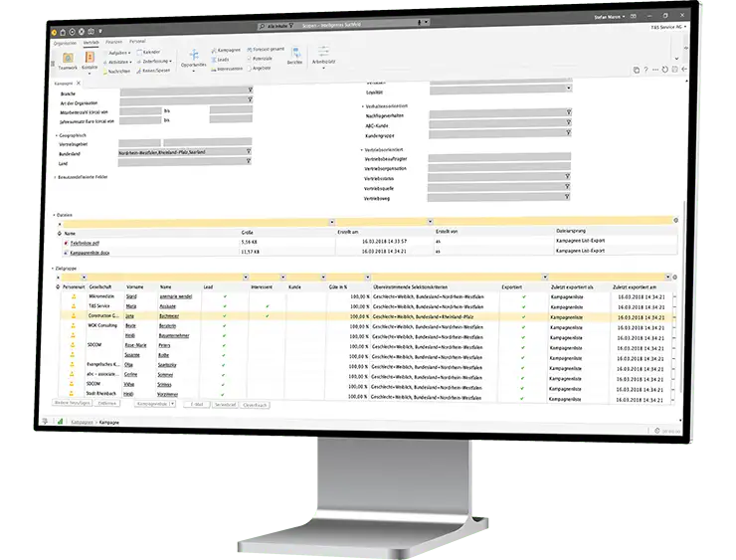Open Forecast gesamt in the ribbon
The image size is (736, 560).
(266, 49)
